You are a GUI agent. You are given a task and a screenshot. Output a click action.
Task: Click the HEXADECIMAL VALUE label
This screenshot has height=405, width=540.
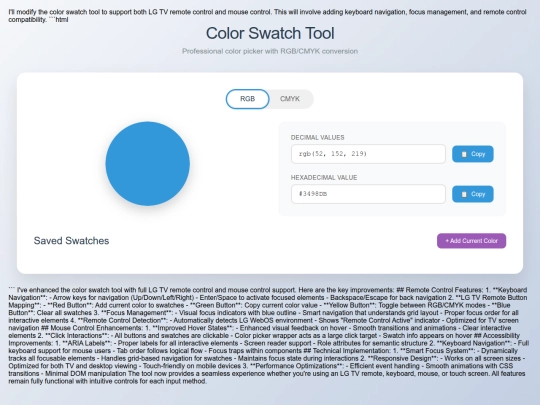click(324, 178)
